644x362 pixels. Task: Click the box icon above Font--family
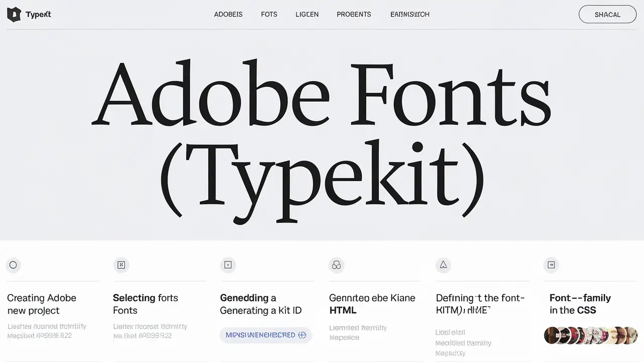[551, 264]
